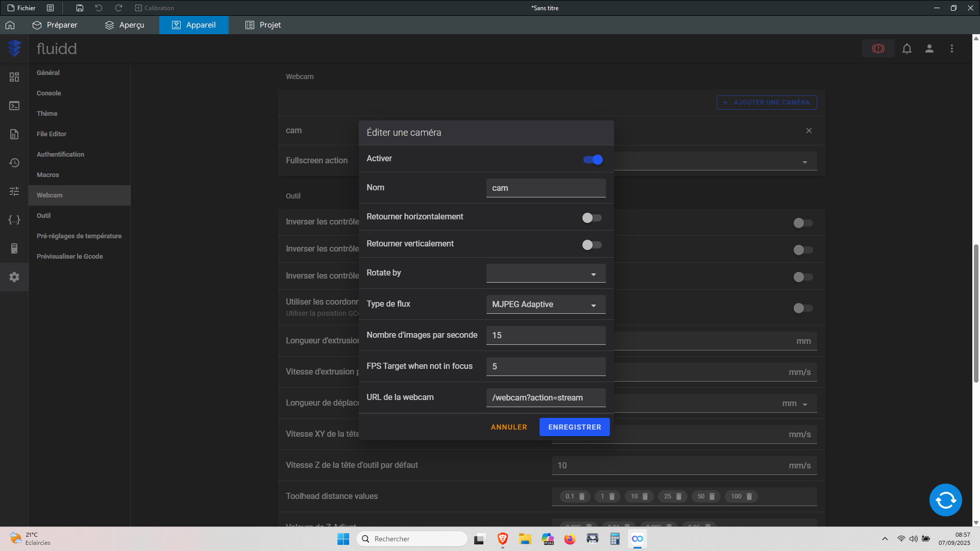Enable Retourner verticalement switch

(592, 245)
